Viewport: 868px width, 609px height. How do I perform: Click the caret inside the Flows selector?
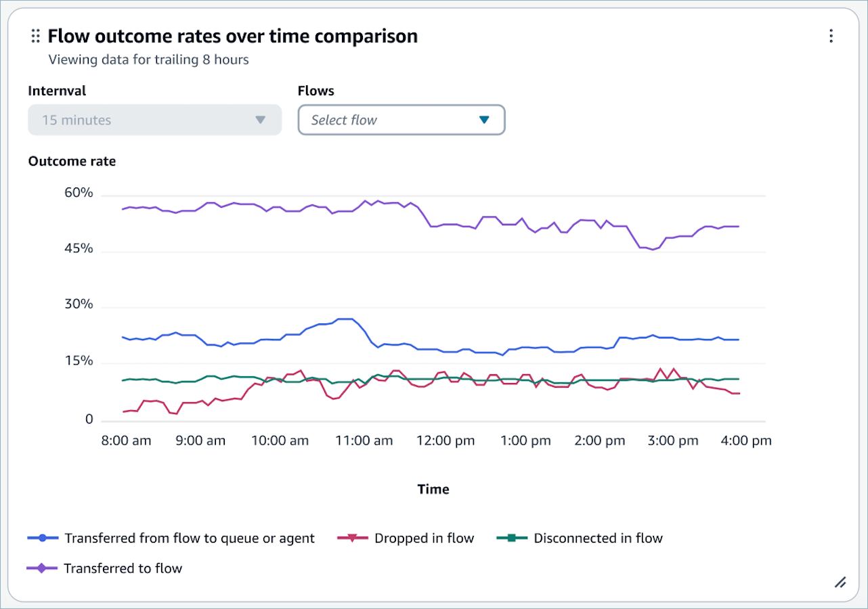coord(485,119)
